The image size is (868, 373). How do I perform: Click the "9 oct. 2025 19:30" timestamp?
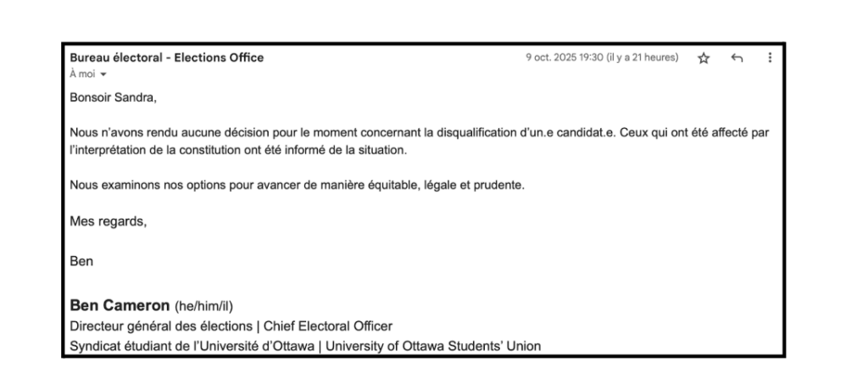[561, 58]
